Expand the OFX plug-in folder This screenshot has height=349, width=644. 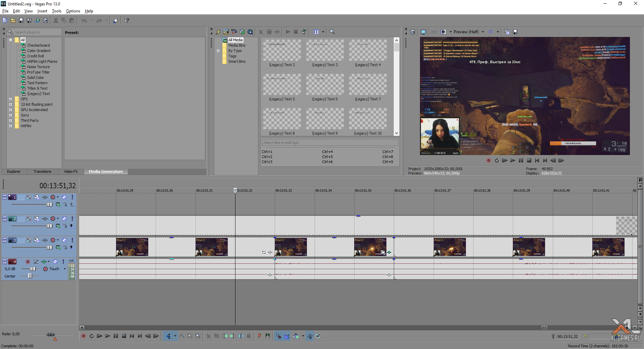11,99
